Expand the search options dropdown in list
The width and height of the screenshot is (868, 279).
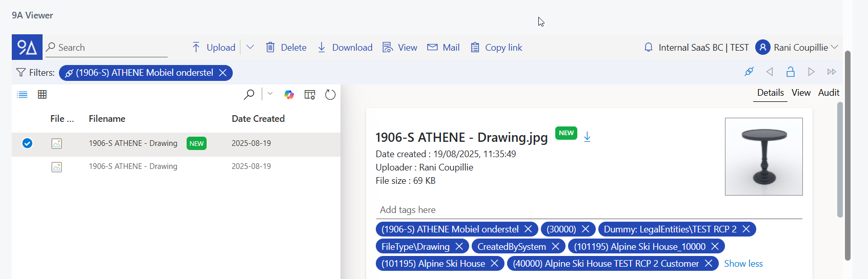pyautogui.click(x=270, y=94)
